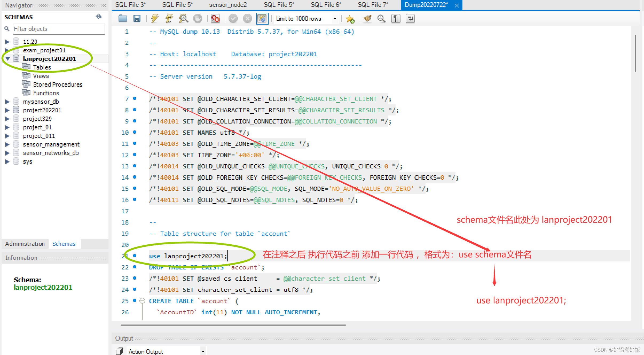Toggle the auto-commit mode button

pos(262,18)
